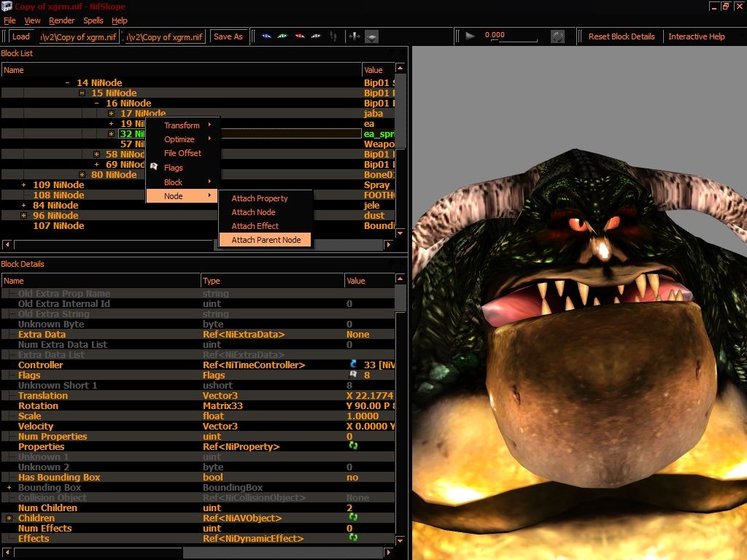Open the Spells menu

(93, 20)
